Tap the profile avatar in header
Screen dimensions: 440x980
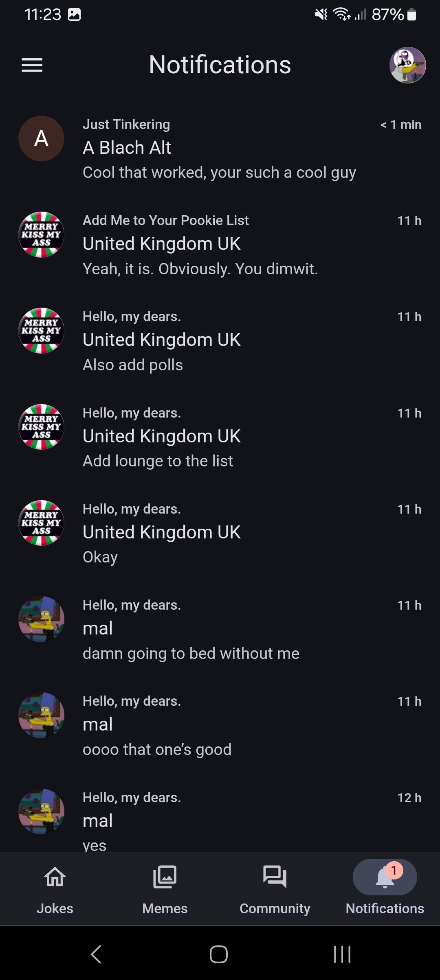point(407,65)
